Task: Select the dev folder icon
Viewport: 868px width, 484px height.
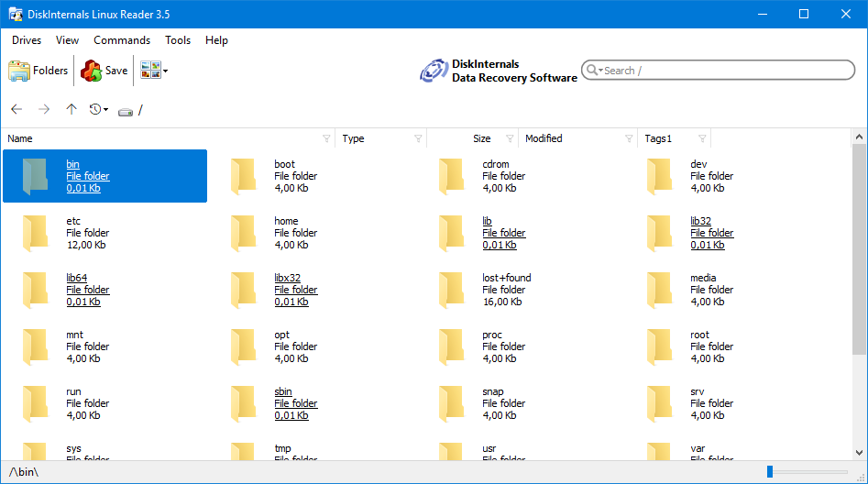Action: [659, 176]
